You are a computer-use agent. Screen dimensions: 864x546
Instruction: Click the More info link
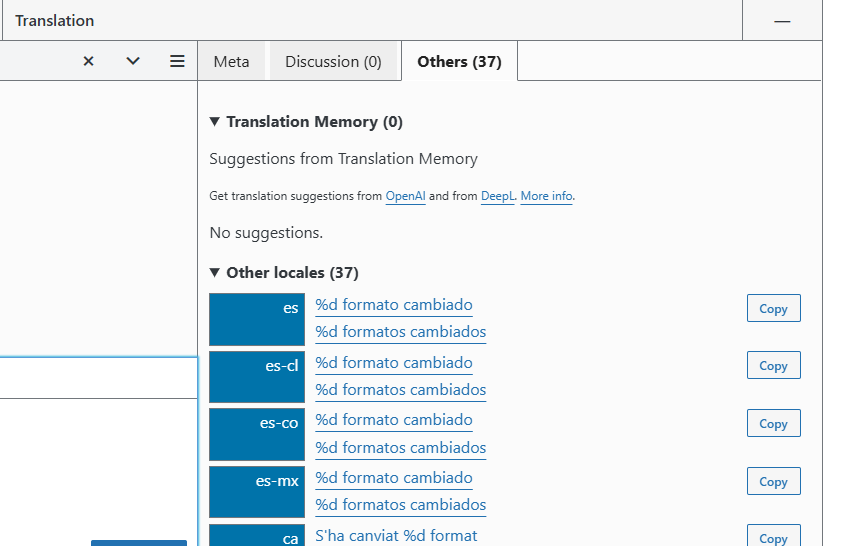pos(546,197)
